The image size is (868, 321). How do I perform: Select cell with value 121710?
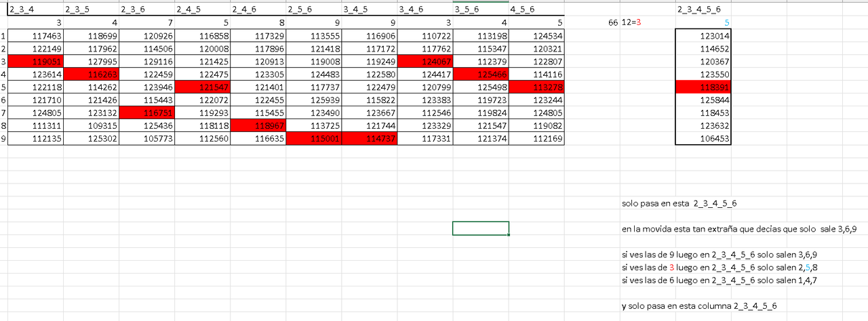click(x=36, y=100)
